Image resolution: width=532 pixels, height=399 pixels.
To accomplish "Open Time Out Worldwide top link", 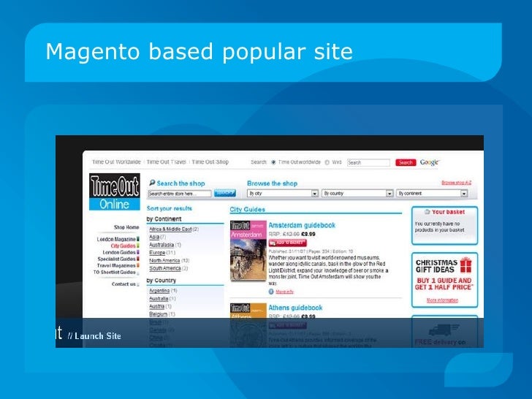I will click(116, 161).
